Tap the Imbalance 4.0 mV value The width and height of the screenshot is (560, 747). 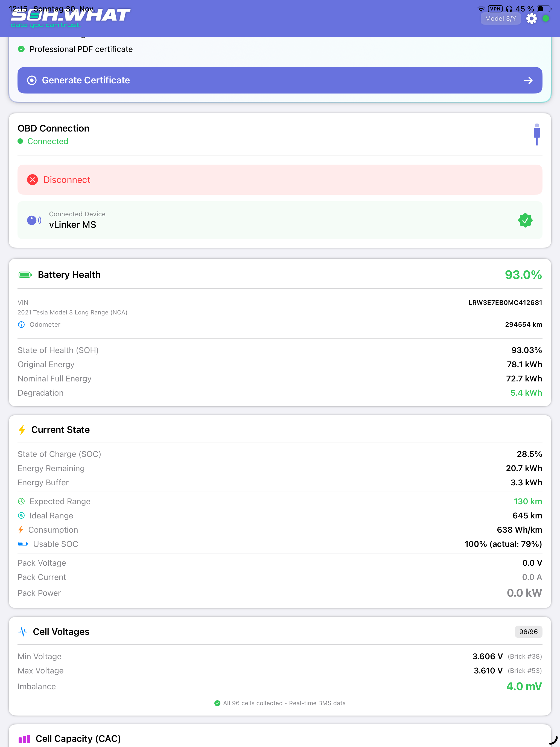pos(524,686)
